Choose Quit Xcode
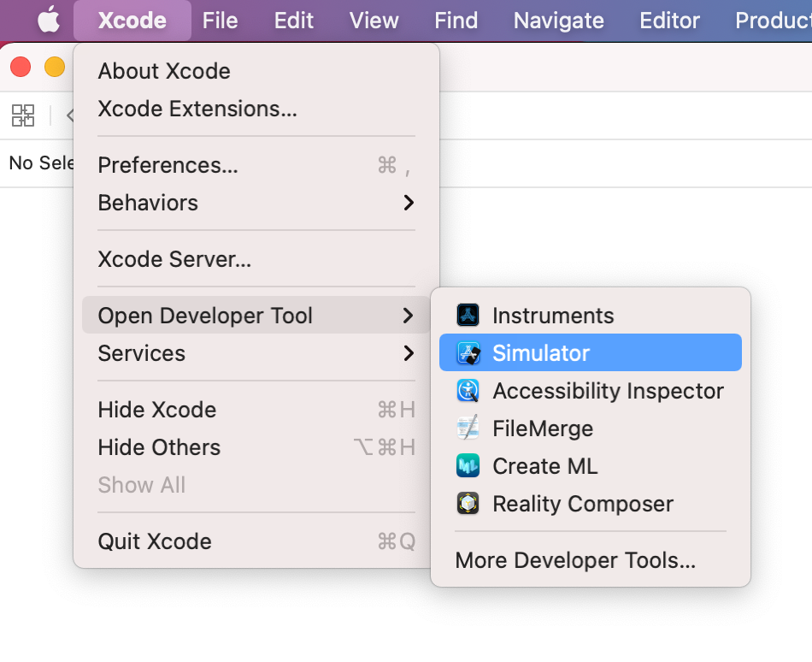 [155, 541]
